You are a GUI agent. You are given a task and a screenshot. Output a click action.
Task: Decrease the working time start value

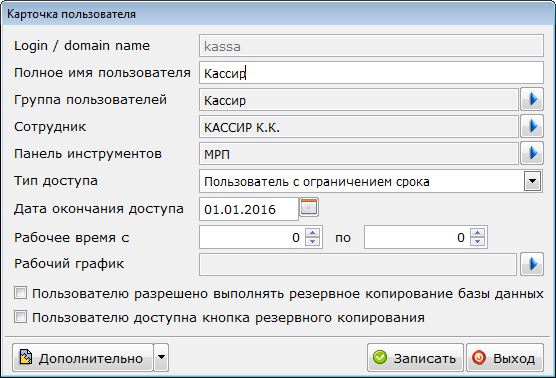(312, 241)
